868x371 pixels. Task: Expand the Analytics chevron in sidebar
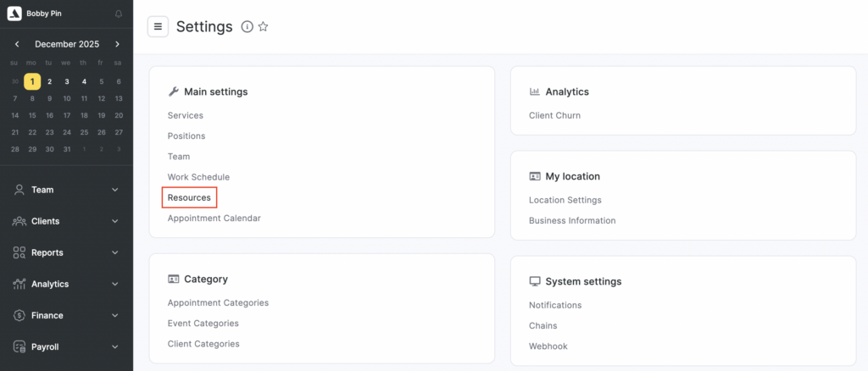coord(115,284)
